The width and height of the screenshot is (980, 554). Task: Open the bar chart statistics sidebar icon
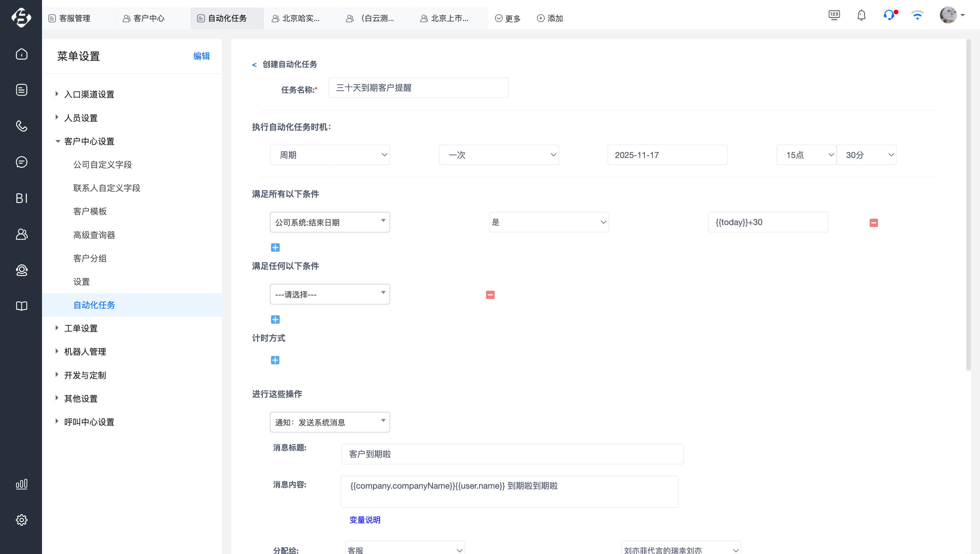[x=21, y=484]
